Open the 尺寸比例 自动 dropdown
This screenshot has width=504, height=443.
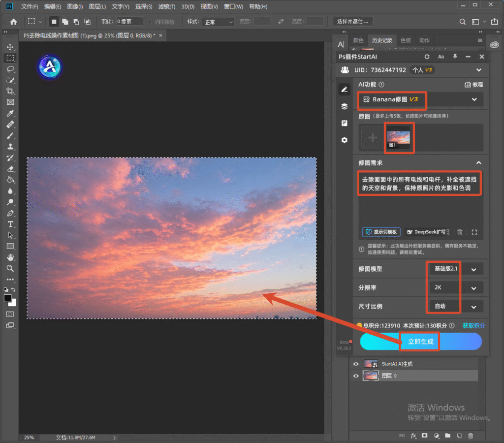pos(456,306)
